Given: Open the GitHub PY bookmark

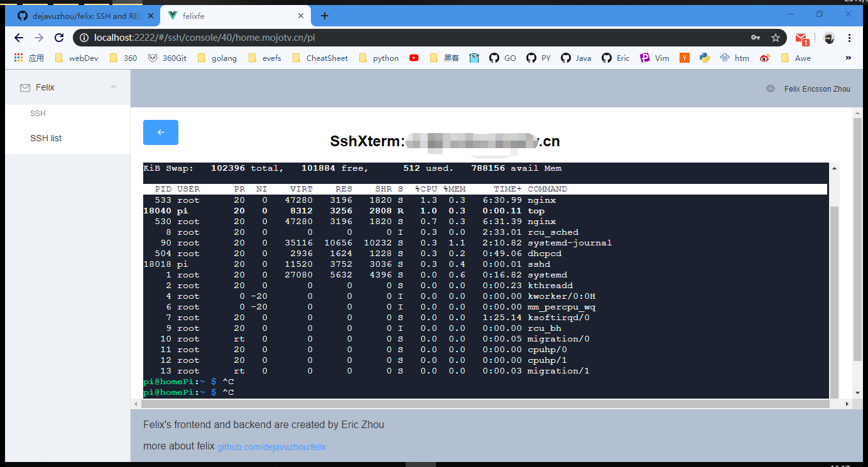Looking at the screenshot, I should coord(539,58).
